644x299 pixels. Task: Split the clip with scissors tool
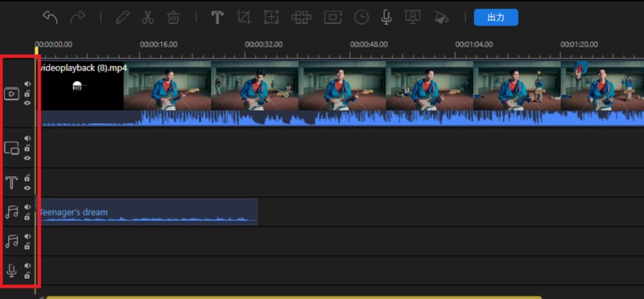[x=147, y=17]
